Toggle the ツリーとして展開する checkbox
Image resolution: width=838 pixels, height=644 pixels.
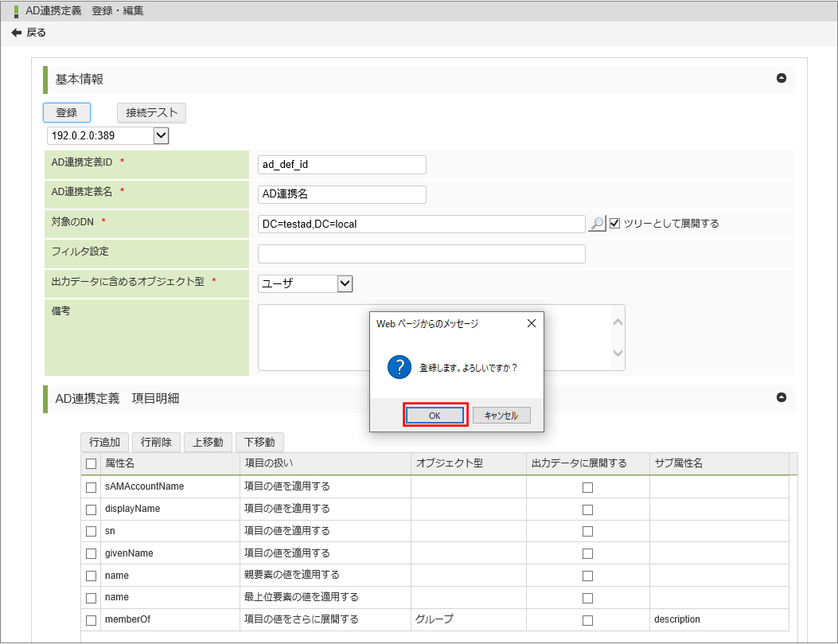click(614, 224)
